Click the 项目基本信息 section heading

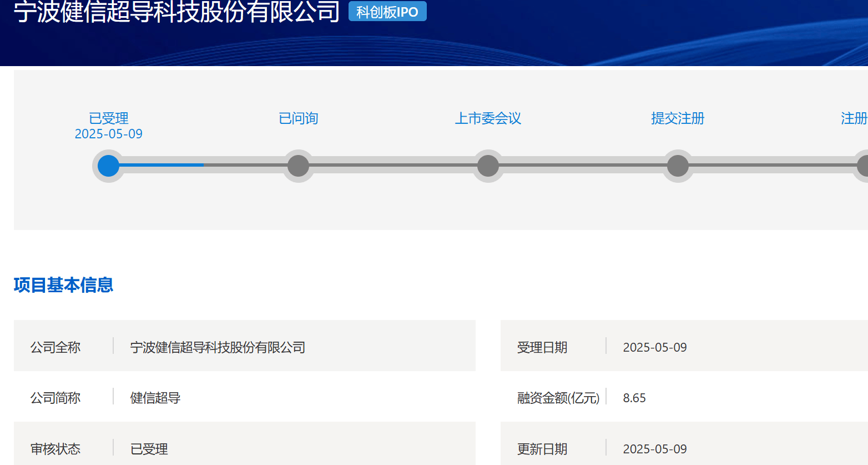pos(63,285)
